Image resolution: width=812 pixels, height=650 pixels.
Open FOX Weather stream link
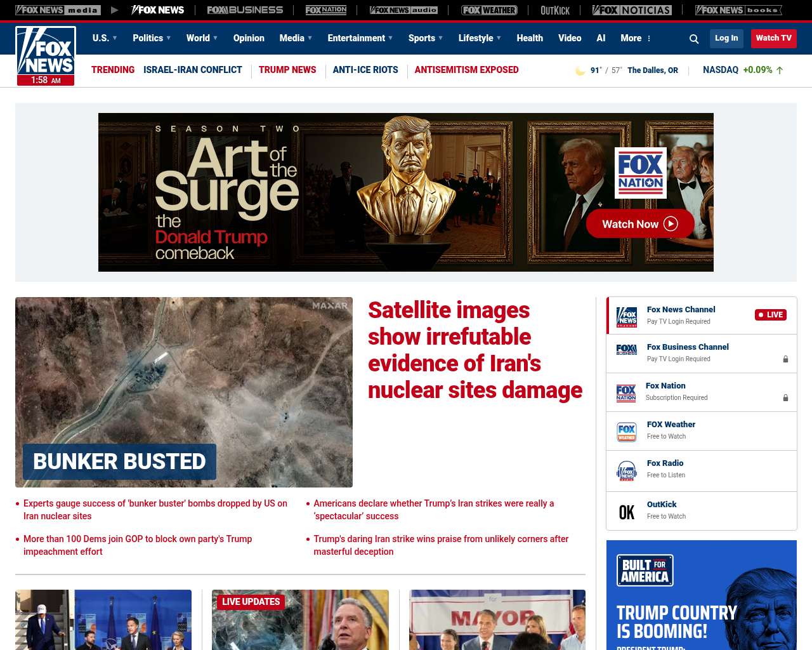701,431
